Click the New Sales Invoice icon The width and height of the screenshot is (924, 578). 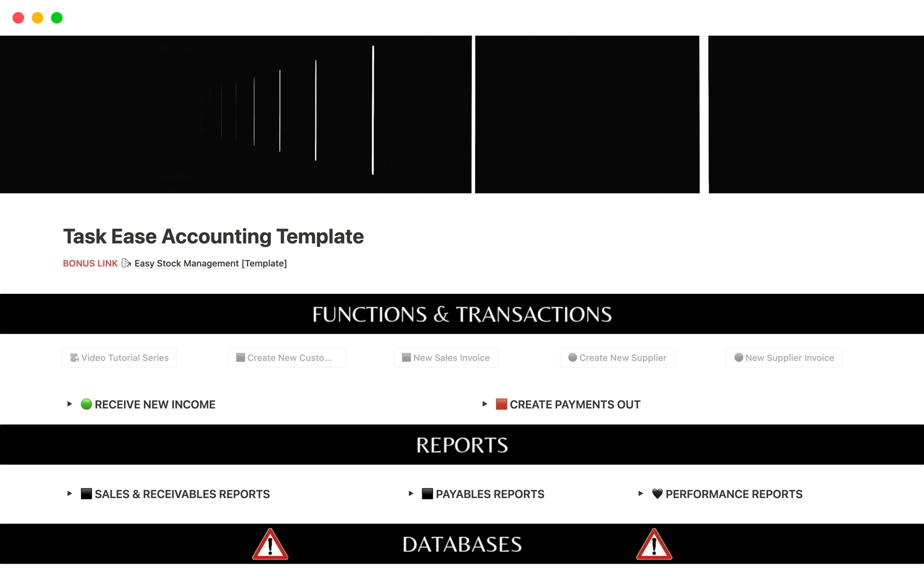[407, 358]
